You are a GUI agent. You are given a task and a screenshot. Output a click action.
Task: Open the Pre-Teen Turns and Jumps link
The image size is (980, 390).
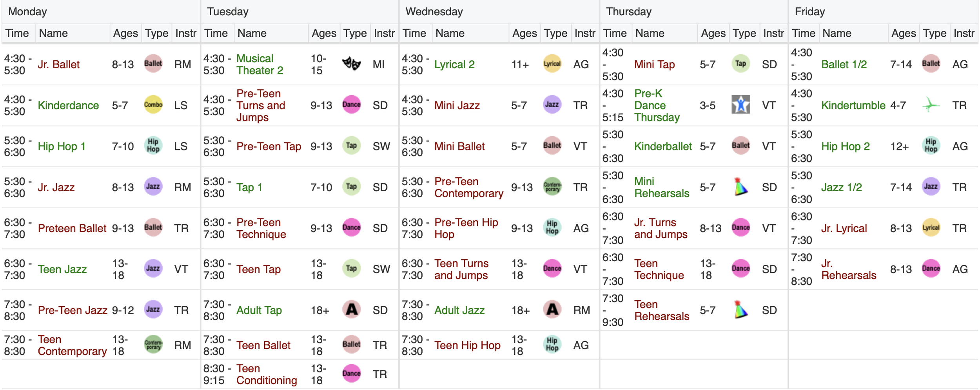coord(261,105)
